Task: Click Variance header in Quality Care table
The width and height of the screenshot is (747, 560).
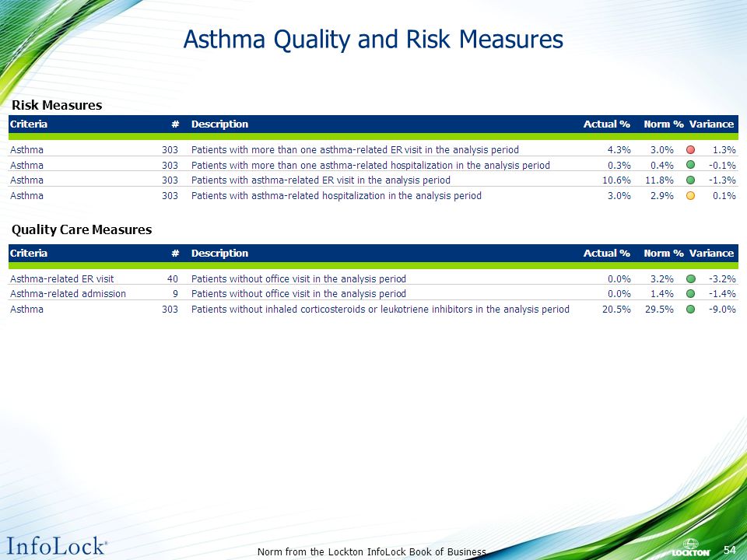Action: 711,254
